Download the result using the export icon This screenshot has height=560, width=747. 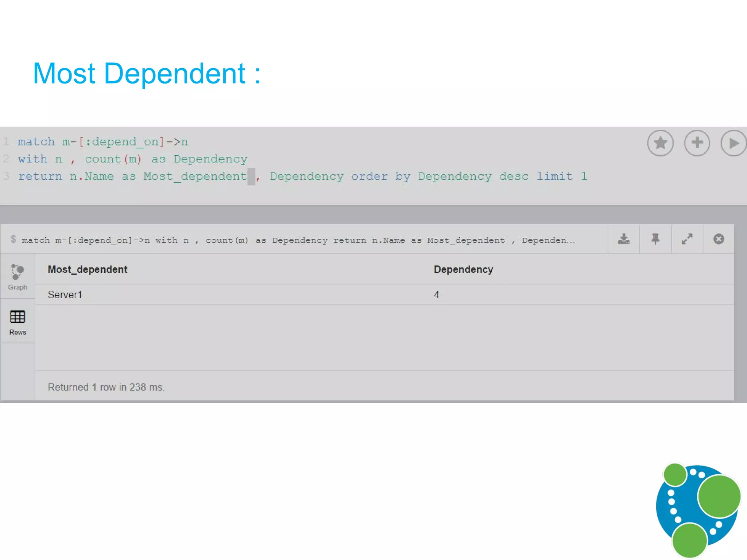click(624, 239)
